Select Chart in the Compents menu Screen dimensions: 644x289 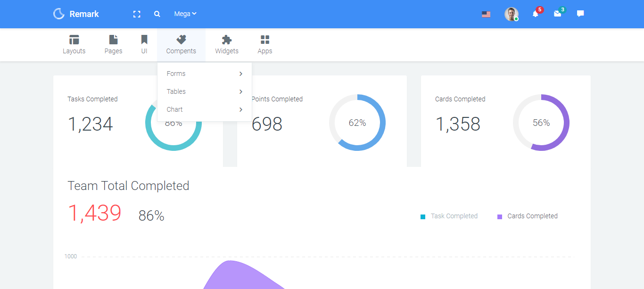point(175,109)
